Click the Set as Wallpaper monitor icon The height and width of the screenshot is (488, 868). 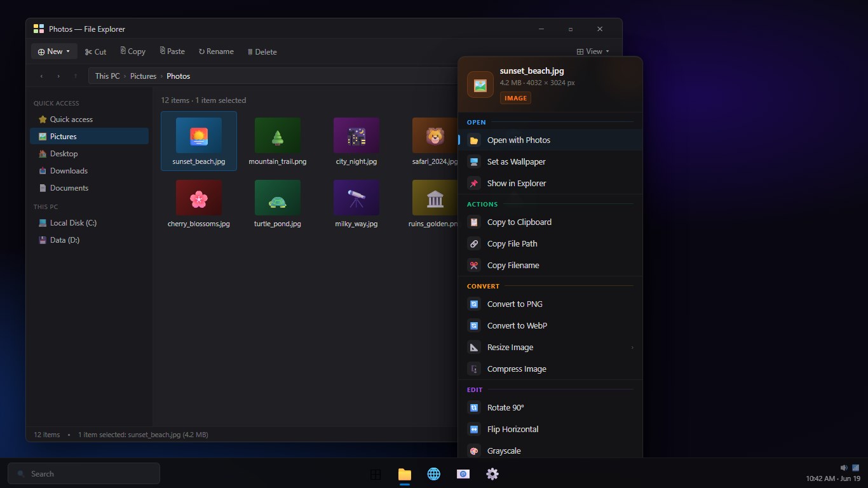(x=474, y=162)
